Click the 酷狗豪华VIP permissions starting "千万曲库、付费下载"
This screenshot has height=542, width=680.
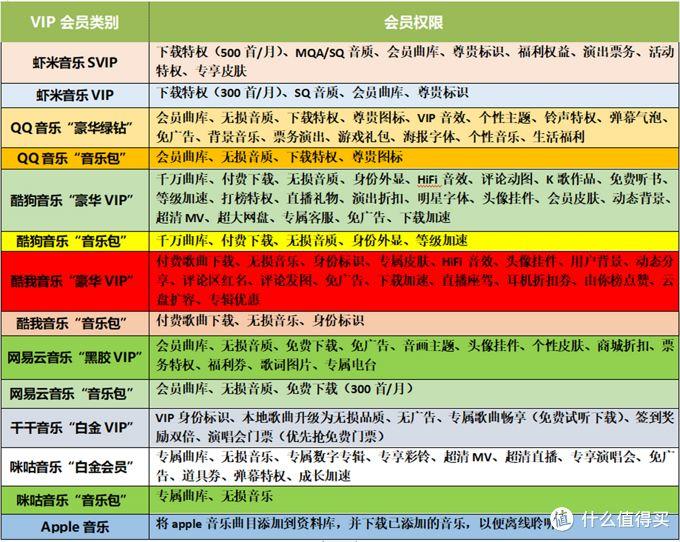414,200
